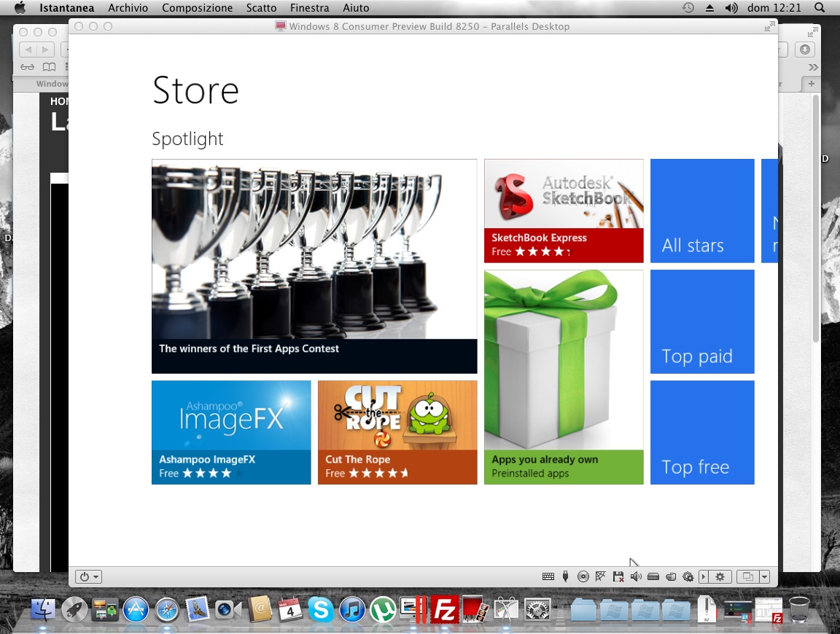This screenshot has width=840, height=634.
Task: Open the power button dropdown in Parallels
Action: [x=89, y=576]
